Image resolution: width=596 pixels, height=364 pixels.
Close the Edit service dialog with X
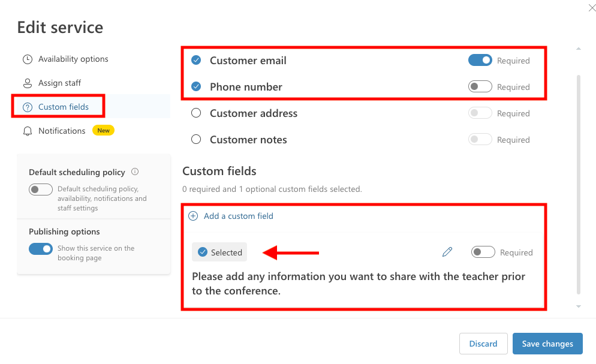click(592, 8)
